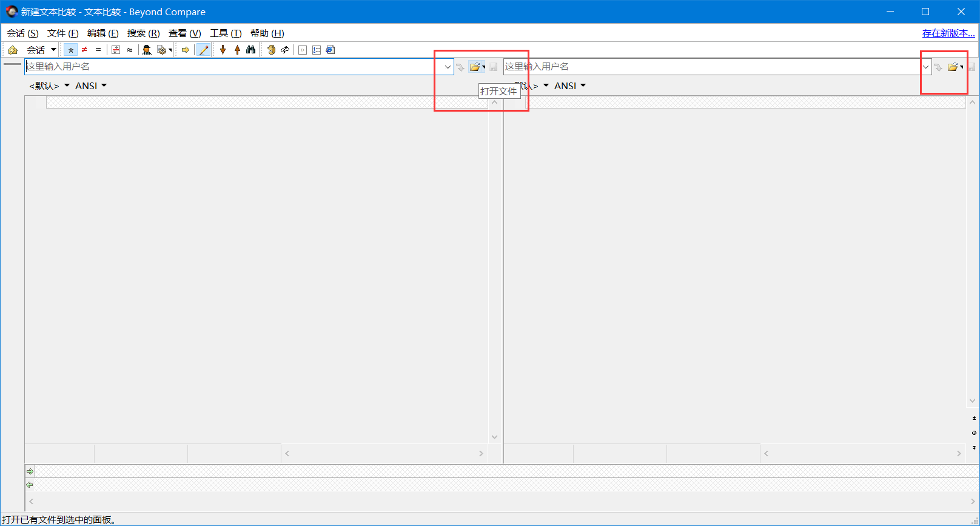This screenshot has width=980, height=526.
Task: Click the Home session icon
Action: [x=13, y=50]
